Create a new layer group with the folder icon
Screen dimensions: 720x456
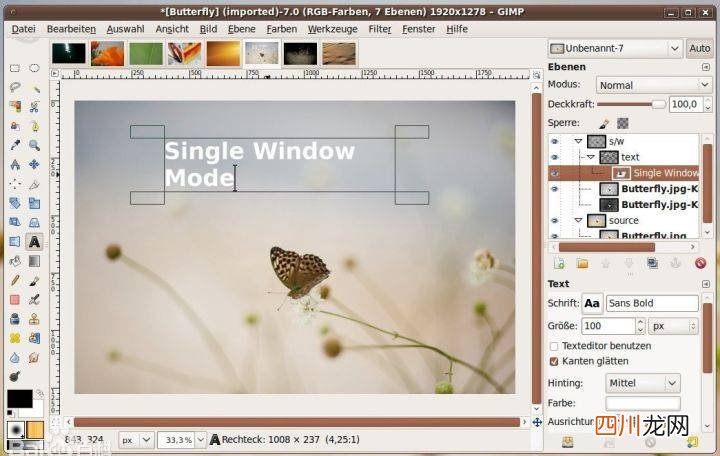582,264
